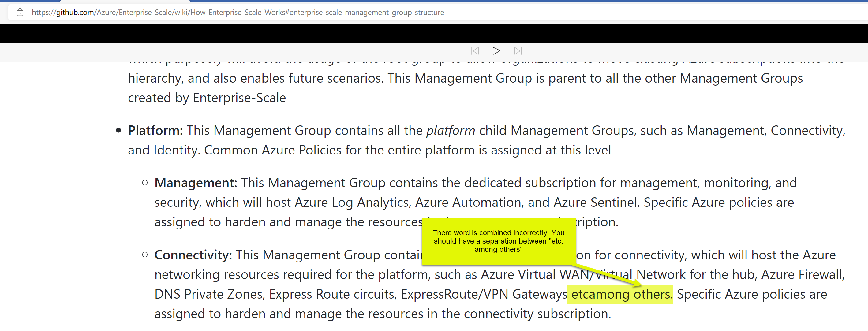Screen dimensions: 868x331
Task: Select the blue tab at top left
Action: click(x=30, y=1)
